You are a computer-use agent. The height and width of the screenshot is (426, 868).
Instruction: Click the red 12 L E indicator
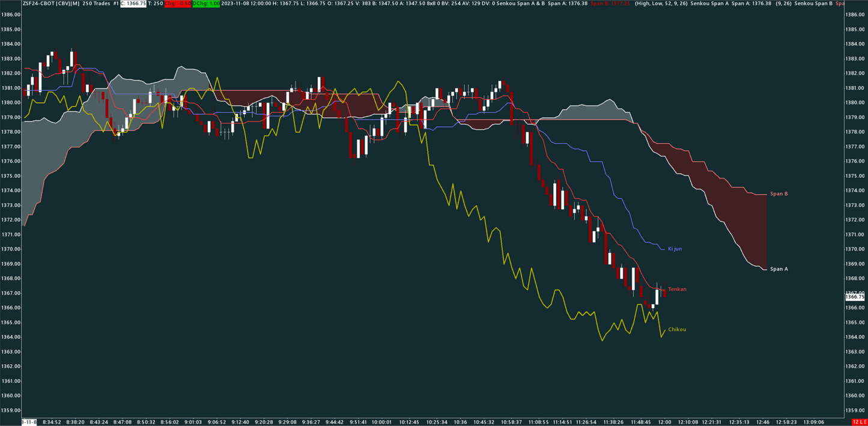point(859,422)
